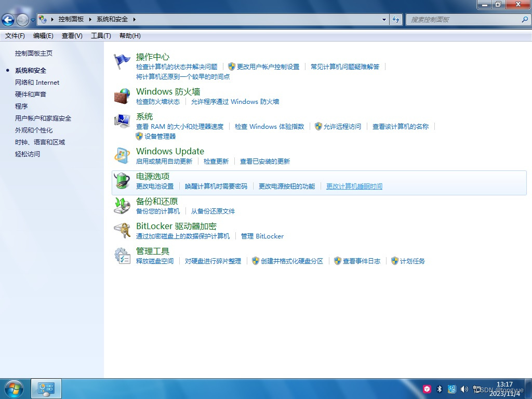Expand the arrow before 控制面板 breadcrumb
Viewport: 532px width, 399px height.
click(x=52, y=19)
